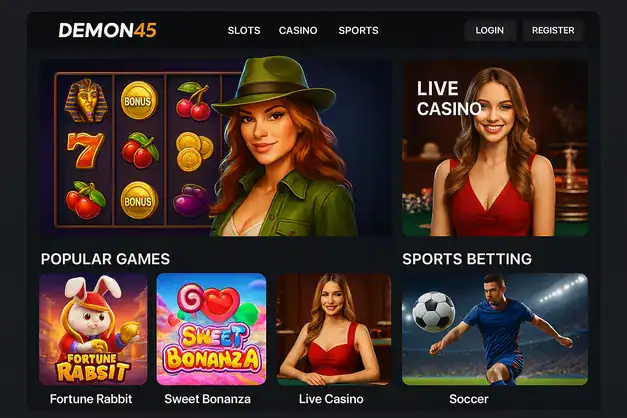627x418 pixels.
Task: Open the Live Casino dealer thumbnail
Action: click(x=333, y=329)
